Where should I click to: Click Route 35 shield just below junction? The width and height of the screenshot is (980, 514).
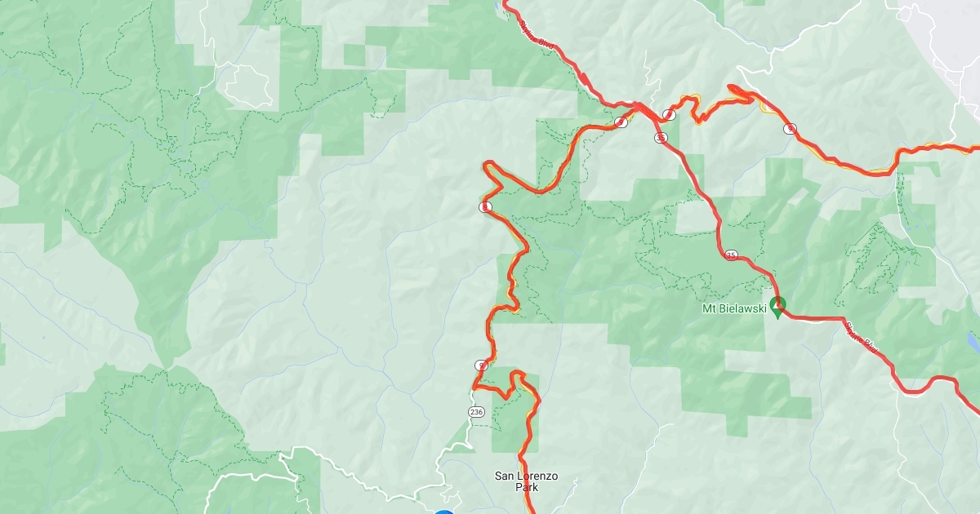coord(660,138)
